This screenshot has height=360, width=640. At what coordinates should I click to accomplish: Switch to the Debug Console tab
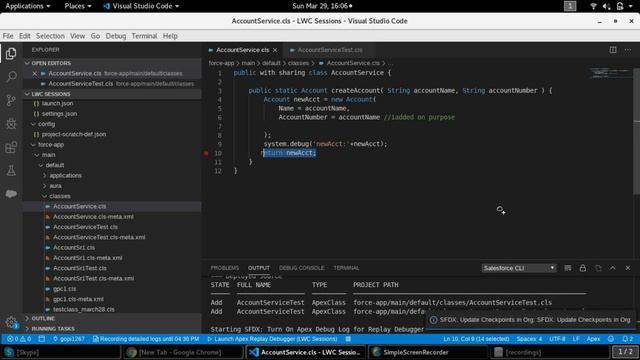click(301, 268)
